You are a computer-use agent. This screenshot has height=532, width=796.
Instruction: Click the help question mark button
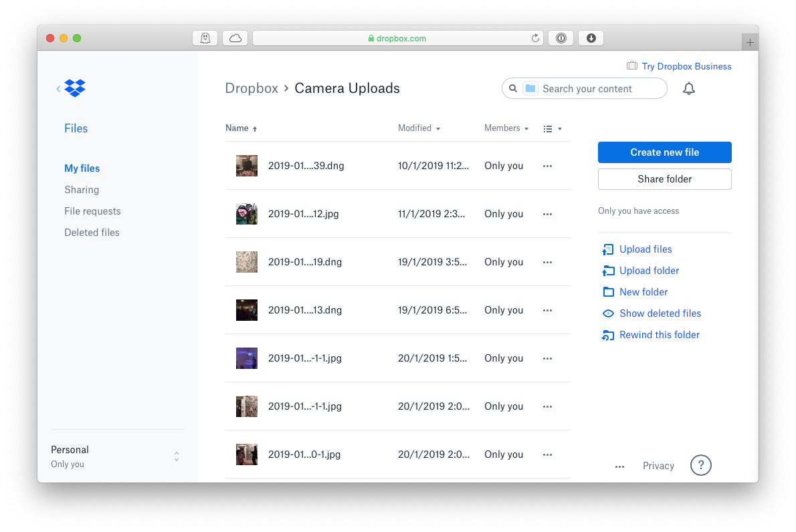coord(700,465)
